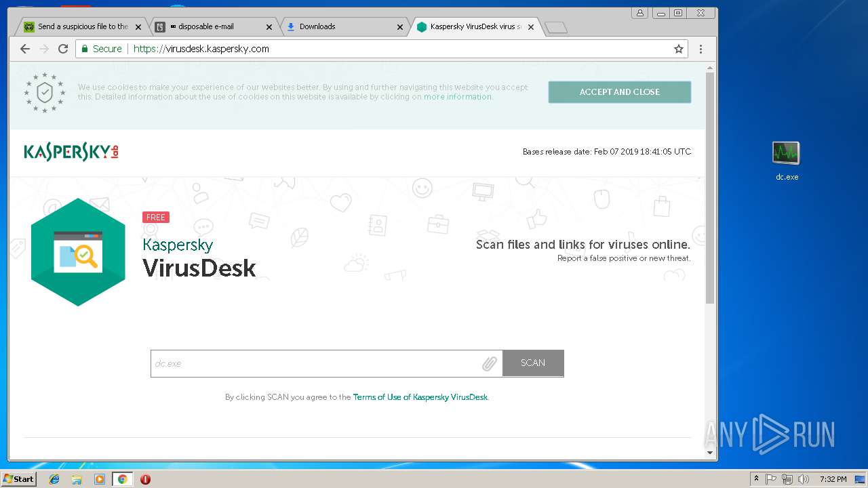Screen dimensions: 868x488
Task: Click the Action Center flag icon
Action: click(771, 479)
